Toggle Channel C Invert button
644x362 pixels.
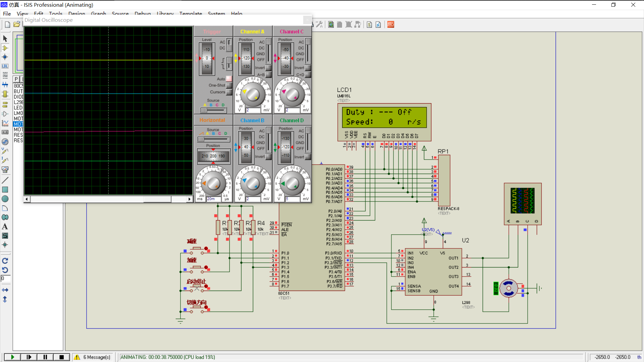pos(308,68)
